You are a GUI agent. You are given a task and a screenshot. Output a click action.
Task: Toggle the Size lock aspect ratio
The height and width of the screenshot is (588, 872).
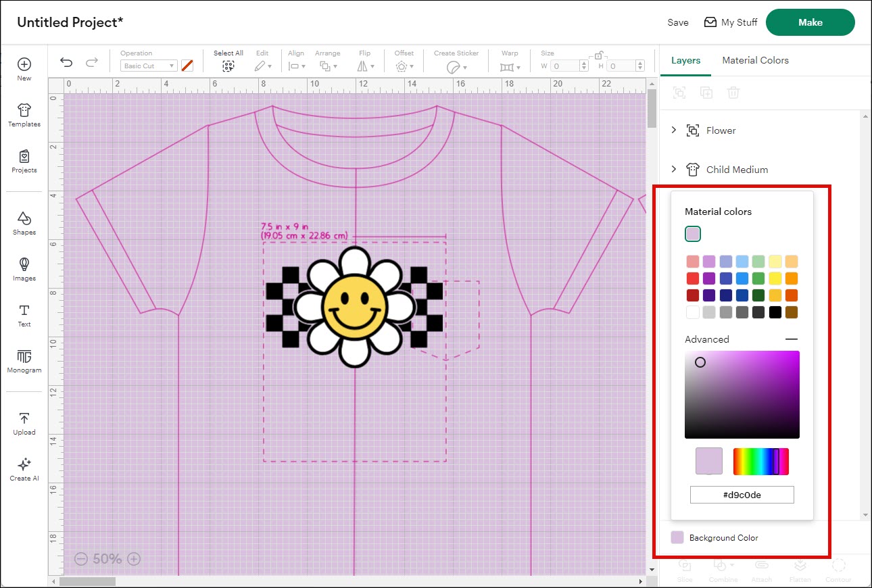tap(598, 54)
